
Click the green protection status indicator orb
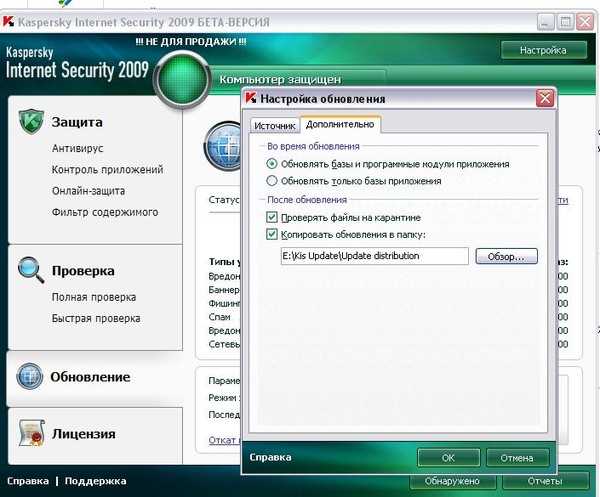182,80
